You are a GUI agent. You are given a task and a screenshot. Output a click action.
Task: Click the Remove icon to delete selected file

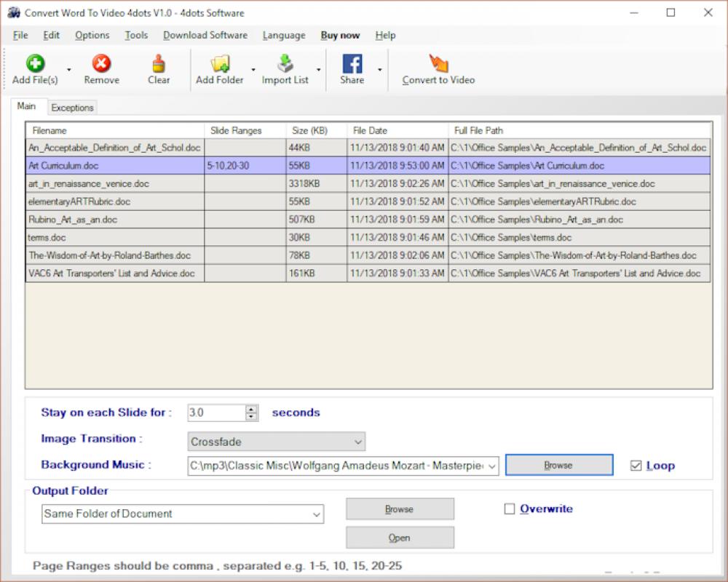point(101,64)
